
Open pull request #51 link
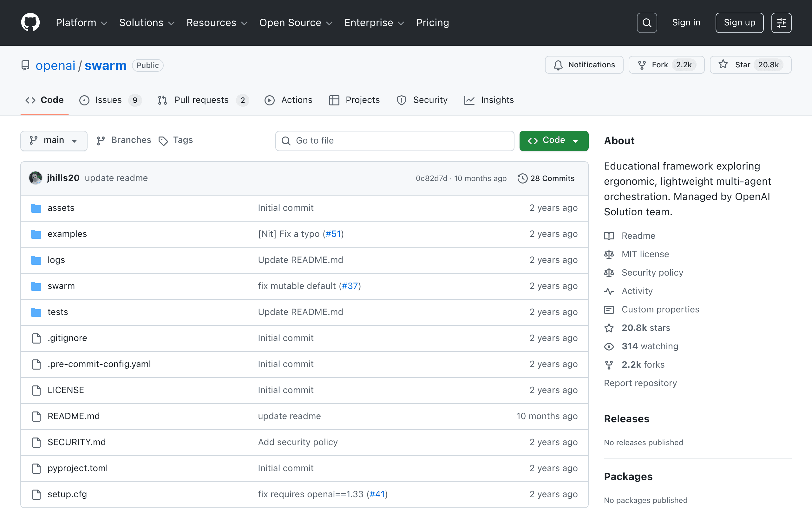coord(333,234)
